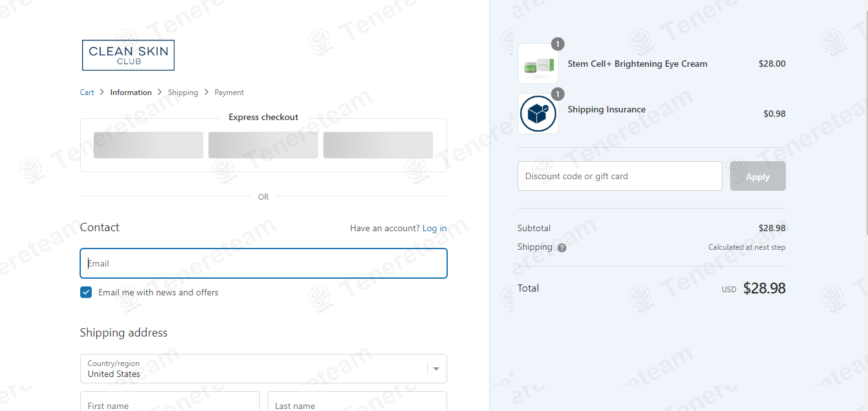Click the Shipping Insurance item name
This screenshot has width=868, height=411.
pos(606,110)
